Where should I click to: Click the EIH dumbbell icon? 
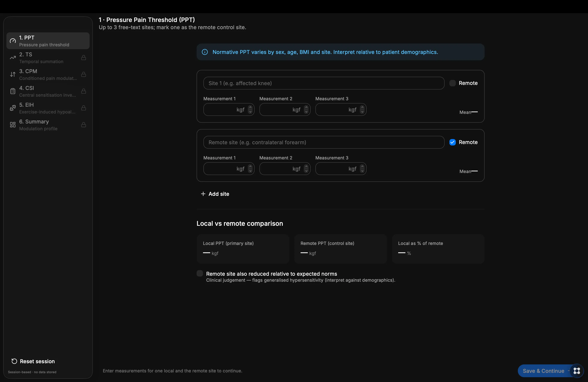pos(13,108)
